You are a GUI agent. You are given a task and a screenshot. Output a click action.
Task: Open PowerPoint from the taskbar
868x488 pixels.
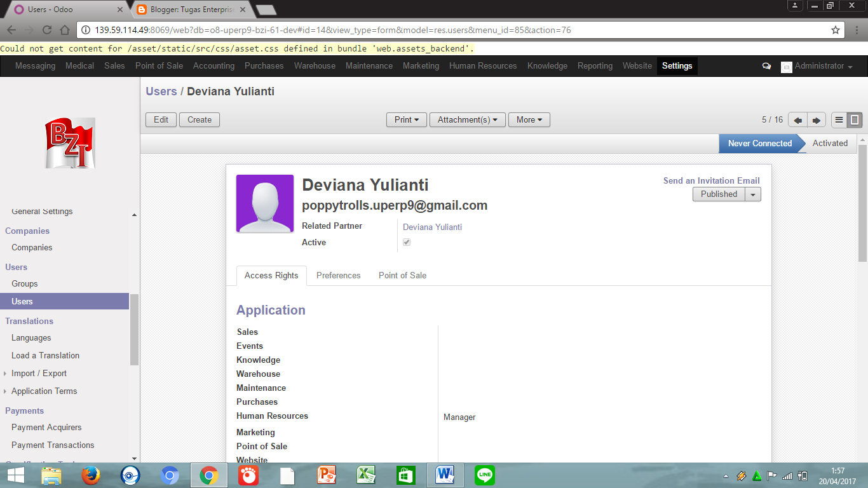tap(327, 475)
